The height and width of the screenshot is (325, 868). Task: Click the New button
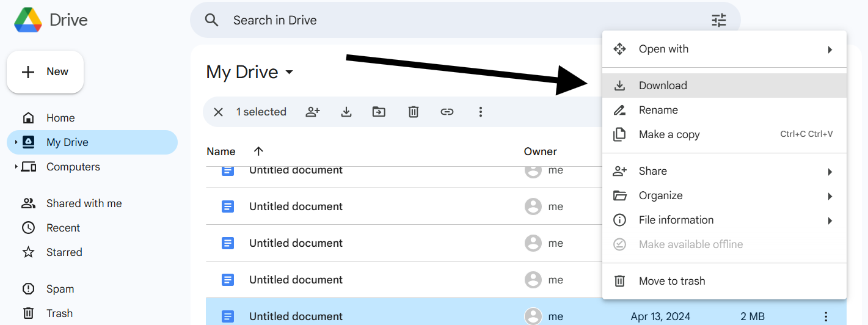click(45, 72)
